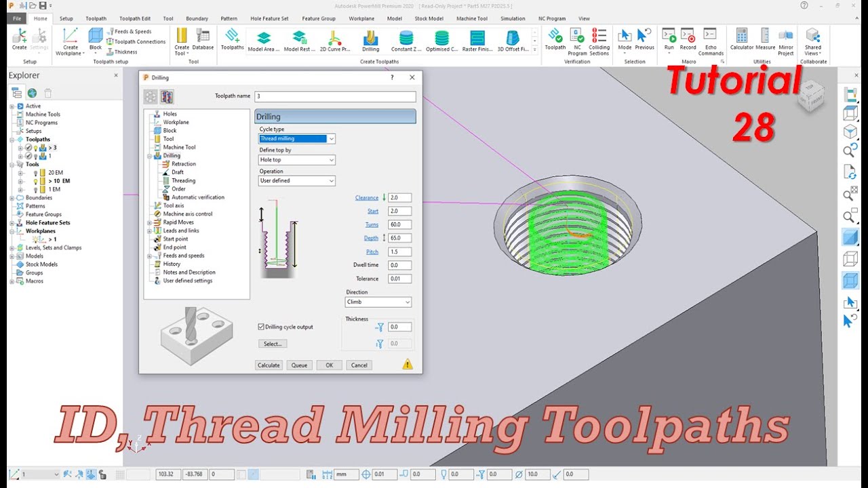This screenshot has width=868, height=488.
Task: Open the Toolpaths strategy selector
Action: tap(233, 39)
